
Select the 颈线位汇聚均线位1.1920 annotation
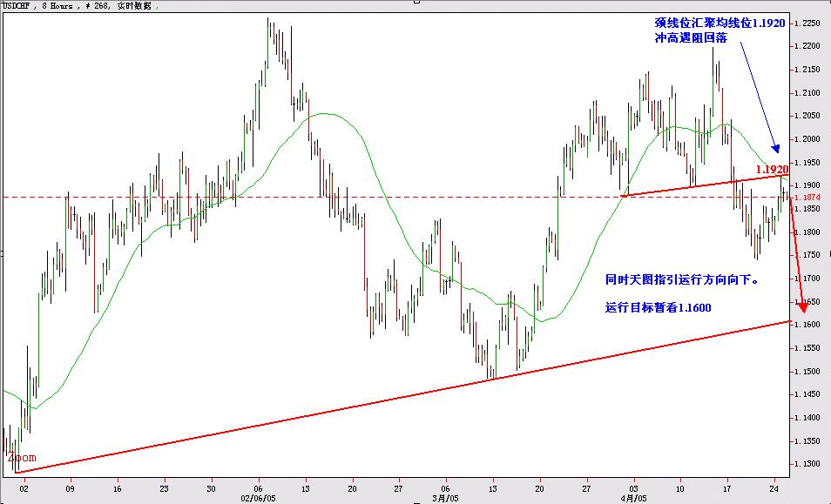pyautogui.click(x=720, y=24)
